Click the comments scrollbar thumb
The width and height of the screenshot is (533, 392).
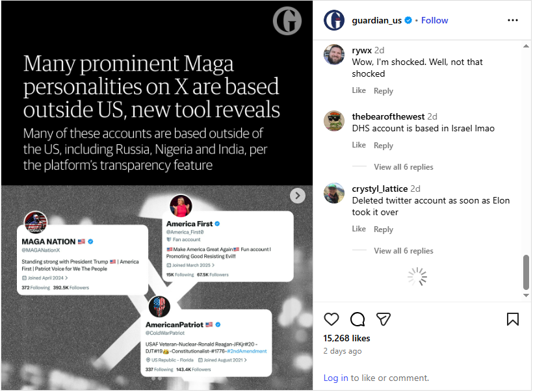click(x=526, y=273)
